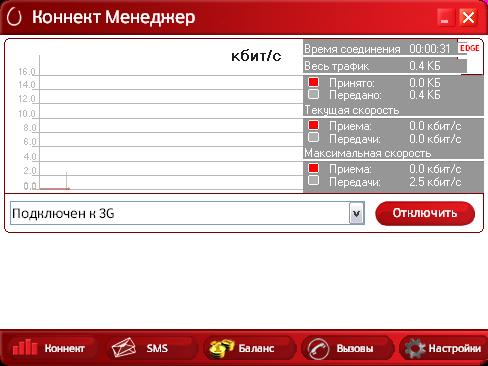
Task: Open the Коннект tab
Action: tap(53, 348)
